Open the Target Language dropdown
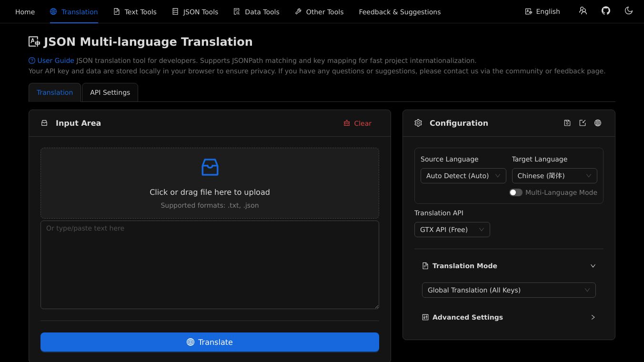644x362 pixels. 554,176
